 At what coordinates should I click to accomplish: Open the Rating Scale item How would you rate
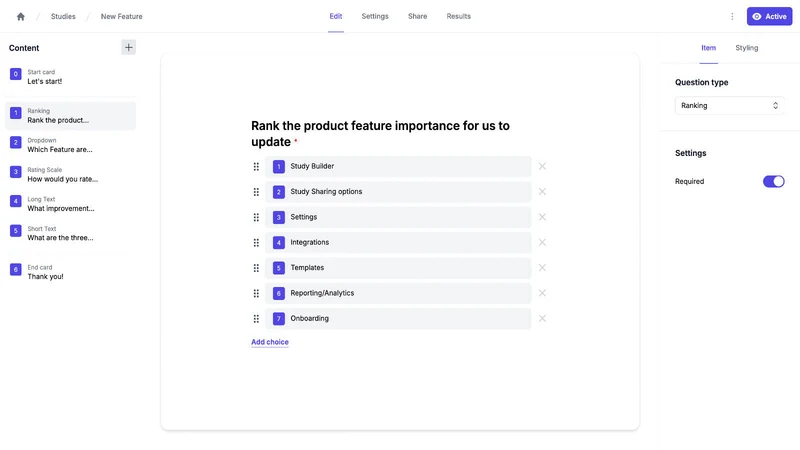[70, 174]
